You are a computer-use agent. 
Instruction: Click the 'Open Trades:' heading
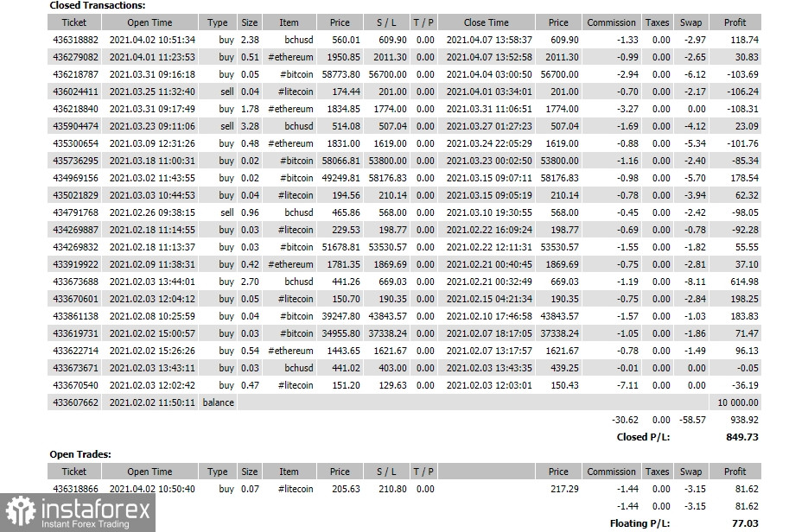pyautogui.click(x=80, y=454)
